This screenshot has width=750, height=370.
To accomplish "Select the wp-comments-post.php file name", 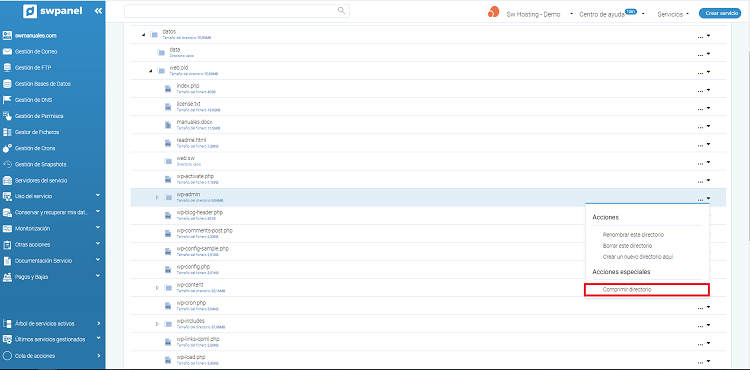I will (205, 230).
